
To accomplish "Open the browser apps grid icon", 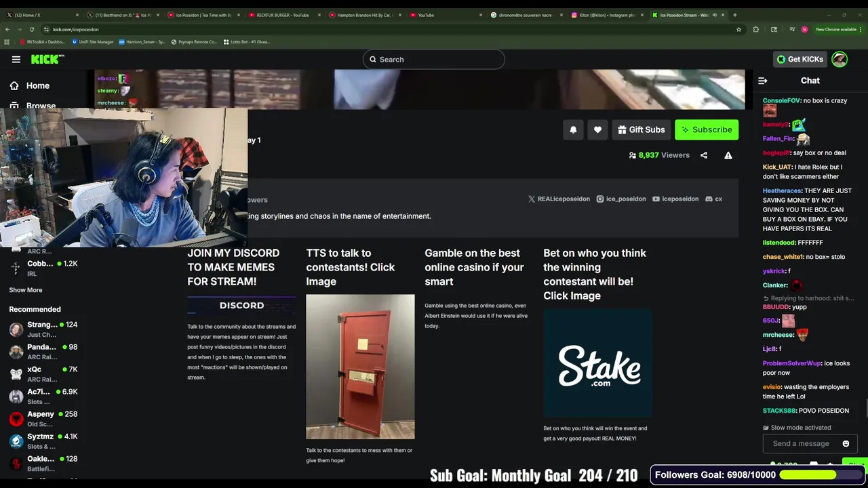I will point(7,42).
